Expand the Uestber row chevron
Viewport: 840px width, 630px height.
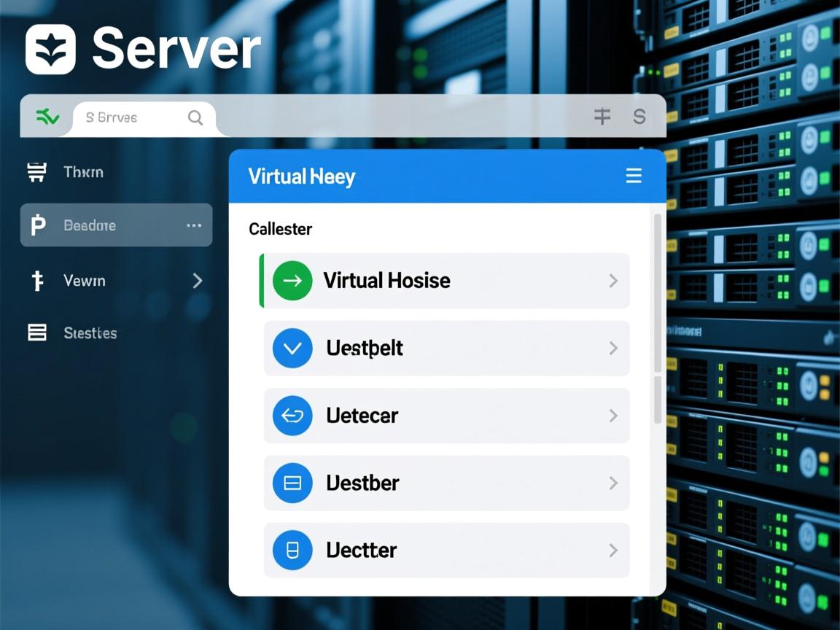[613, 483]
